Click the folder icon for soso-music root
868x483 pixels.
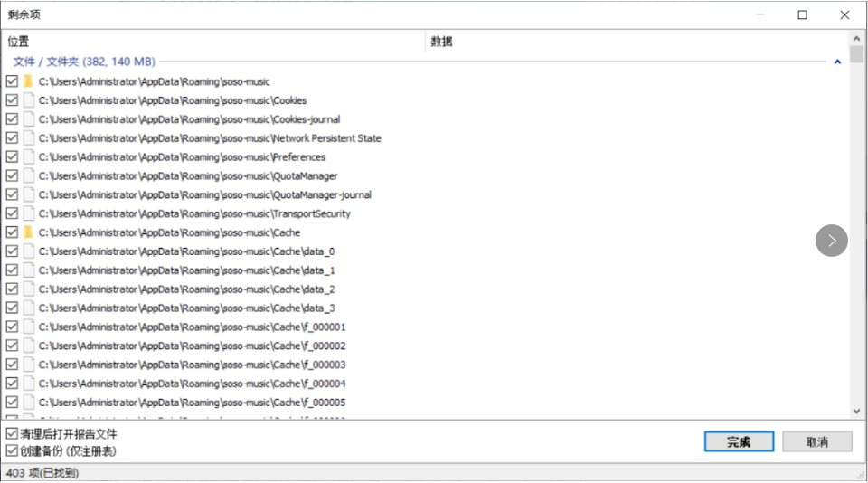pyautogui.click(x=29, y=81)
